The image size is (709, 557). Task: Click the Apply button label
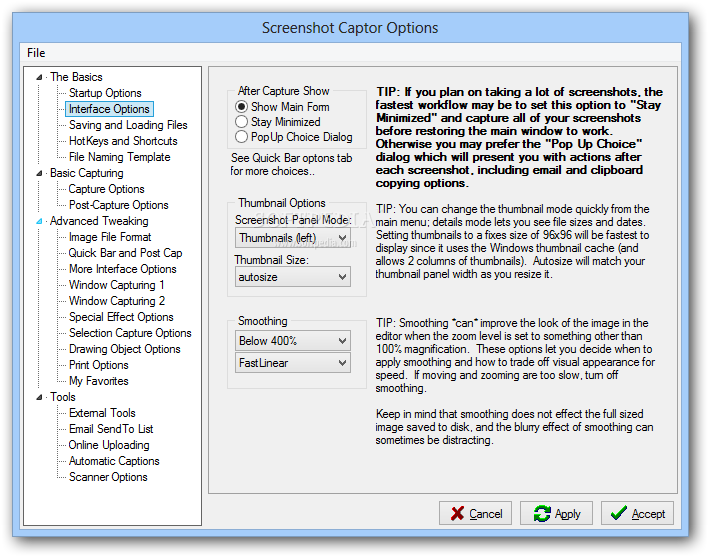click(567, 514)
